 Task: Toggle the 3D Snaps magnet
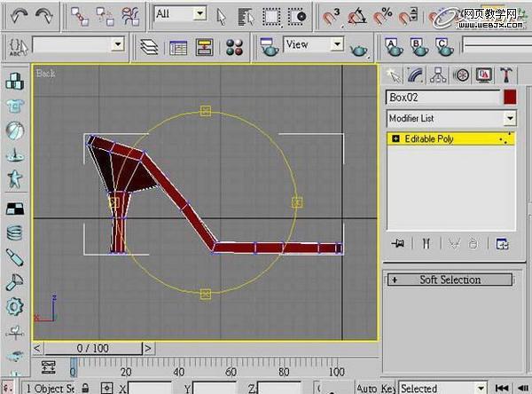pyautogui.click(x=331, y=16)
